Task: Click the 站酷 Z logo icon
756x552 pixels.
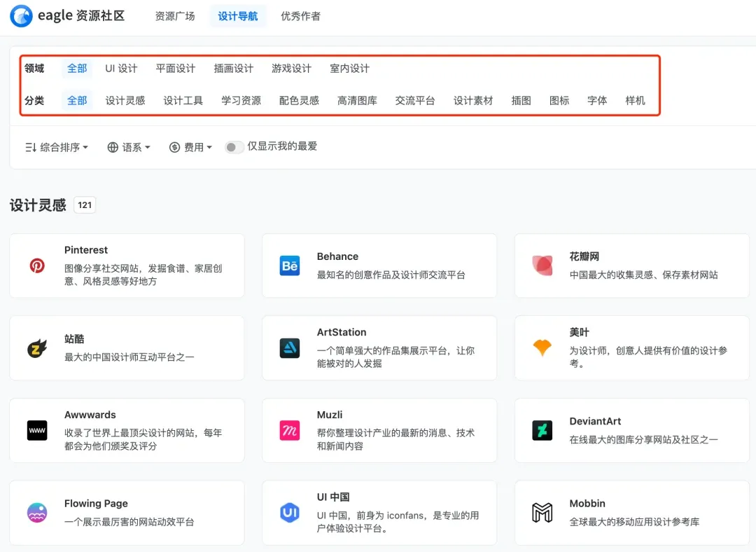Action: click(x=37, y=348)
